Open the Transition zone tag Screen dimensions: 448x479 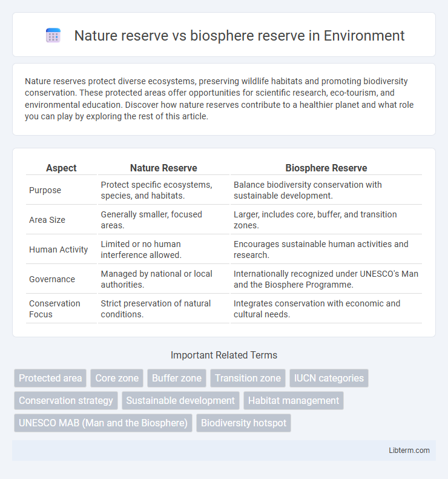(x=248, y=378)
